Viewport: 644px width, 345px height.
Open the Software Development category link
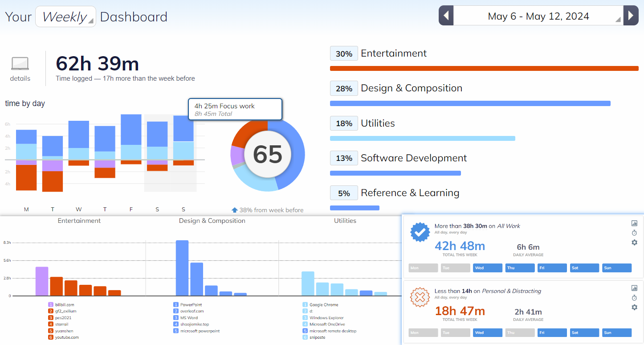[x=413, y=158]
